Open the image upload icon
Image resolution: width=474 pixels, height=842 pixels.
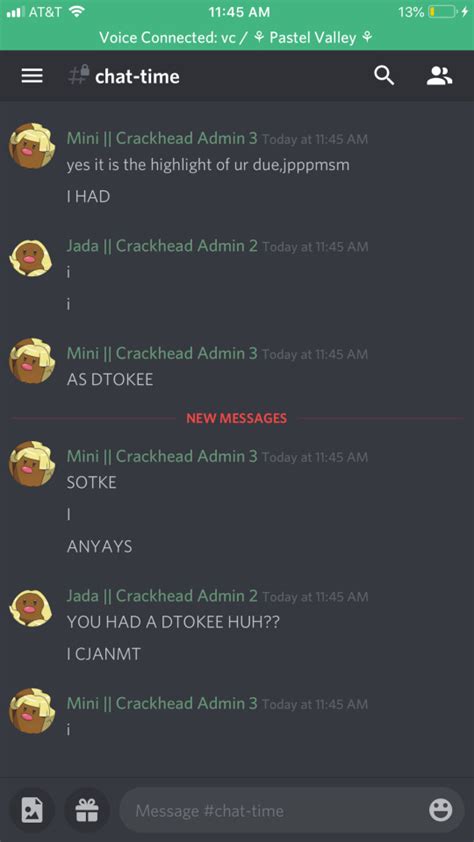32,810
